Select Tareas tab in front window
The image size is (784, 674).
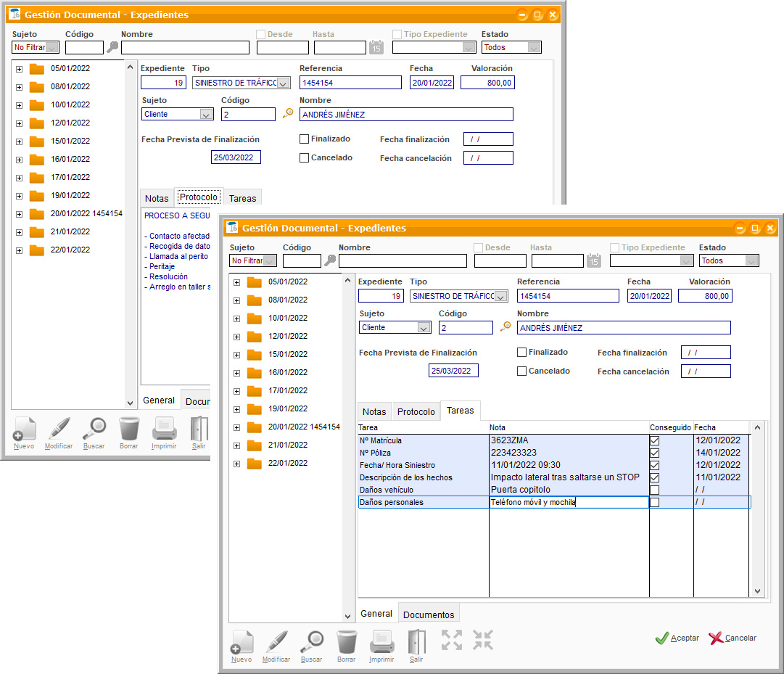[x=460, y=411]
